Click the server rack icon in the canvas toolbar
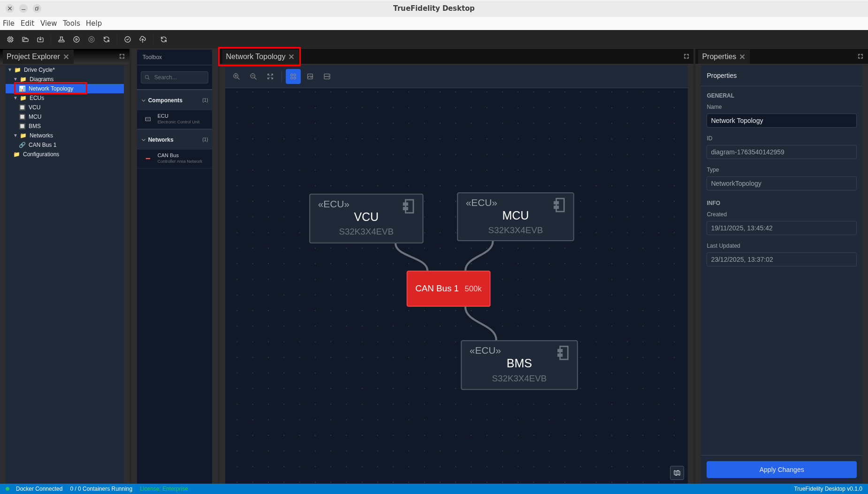This screenshot has height=494, width=868. pyautogui.click(x=327, y=76)
